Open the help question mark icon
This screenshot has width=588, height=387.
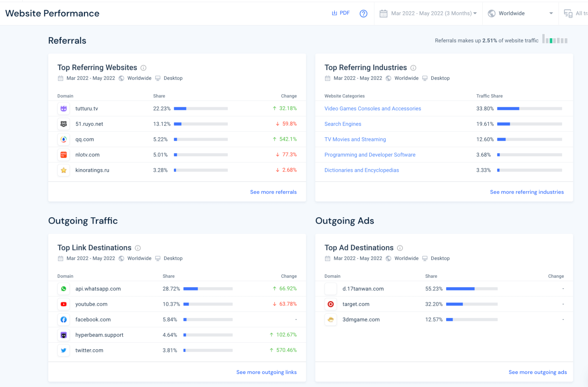[x=363, y=13]
